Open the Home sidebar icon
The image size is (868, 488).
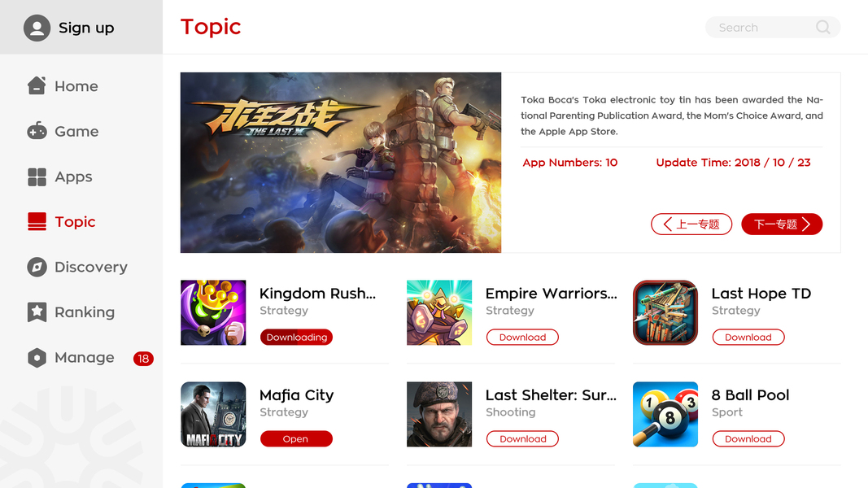coord(37,85)
